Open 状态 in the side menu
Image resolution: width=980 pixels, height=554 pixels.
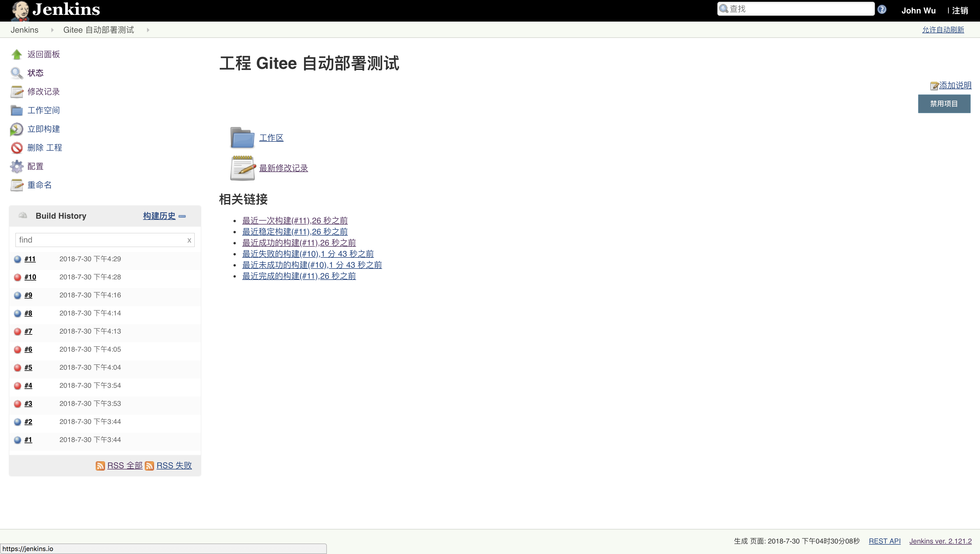[35, 73]
